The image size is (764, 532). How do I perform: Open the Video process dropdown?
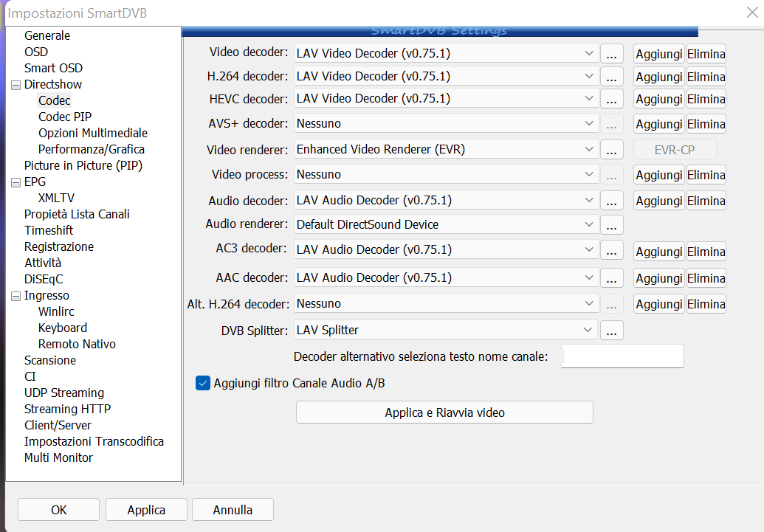coord(446,174)
